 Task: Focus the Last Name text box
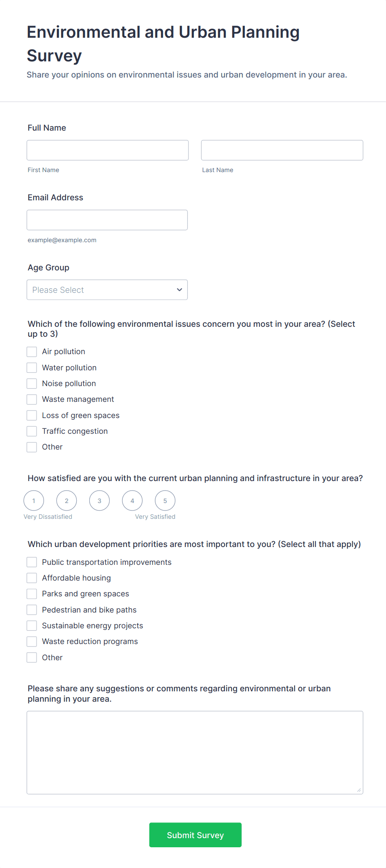point(282,150)
